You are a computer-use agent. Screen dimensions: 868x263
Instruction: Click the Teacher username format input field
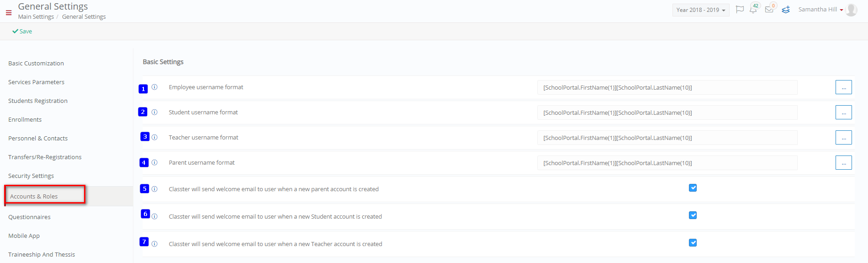[x=667, y=138]
